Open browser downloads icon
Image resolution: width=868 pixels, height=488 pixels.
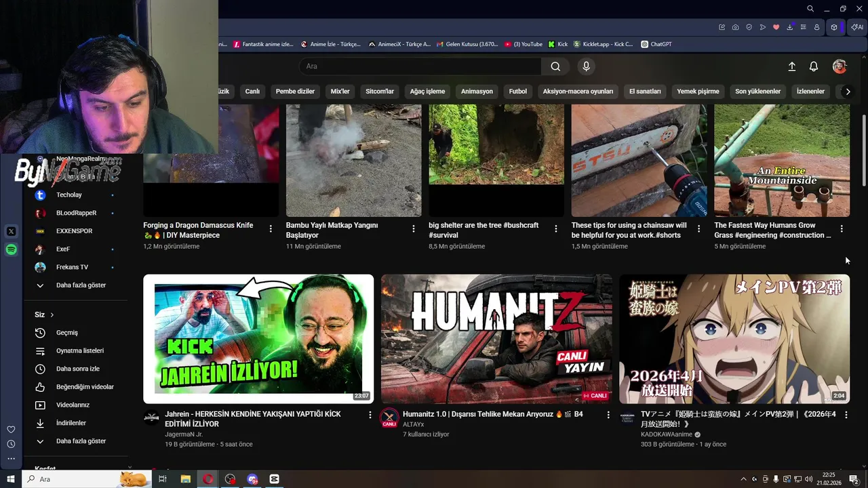click(790, 27)
